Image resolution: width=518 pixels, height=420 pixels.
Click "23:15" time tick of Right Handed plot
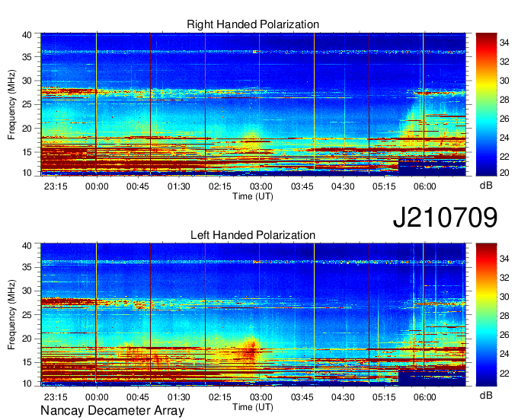coord(56,186)
